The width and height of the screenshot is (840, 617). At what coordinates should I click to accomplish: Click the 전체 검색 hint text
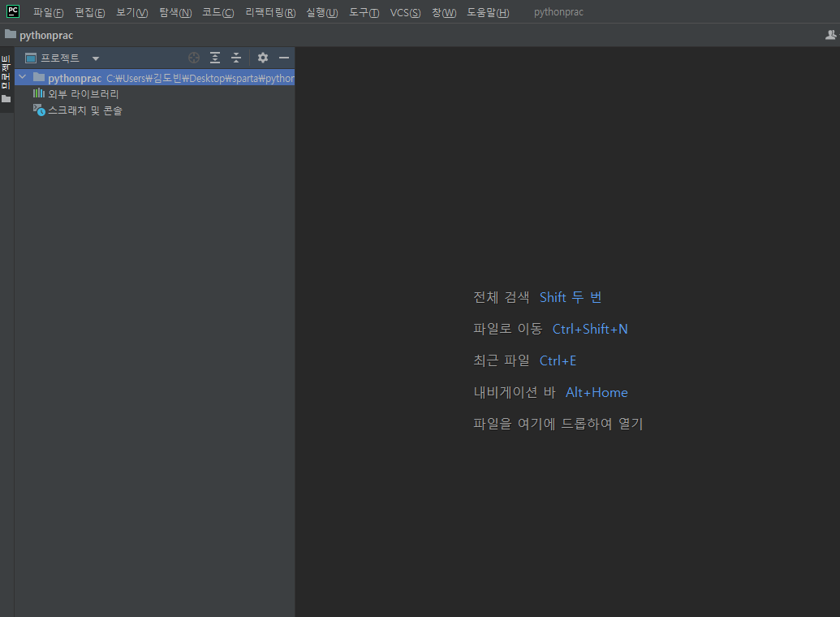[x=502, y=297]
